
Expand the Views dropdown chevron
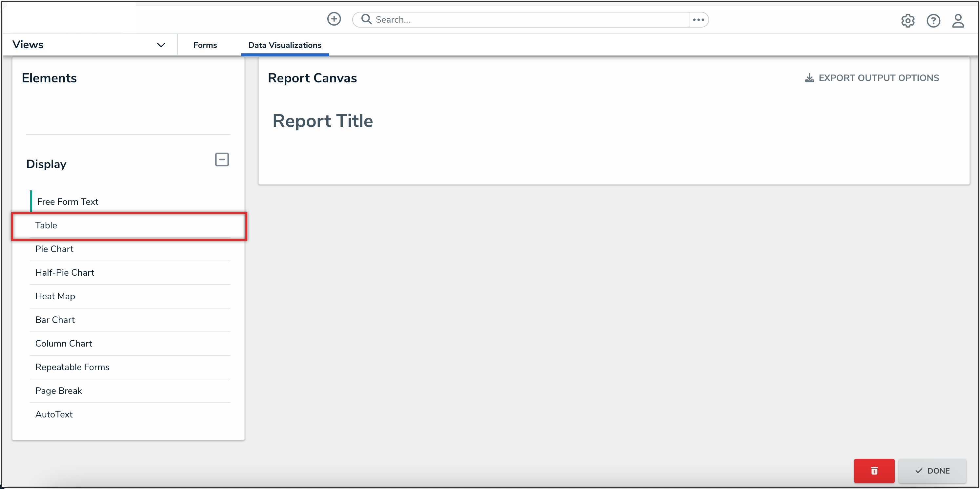[161, 45]
